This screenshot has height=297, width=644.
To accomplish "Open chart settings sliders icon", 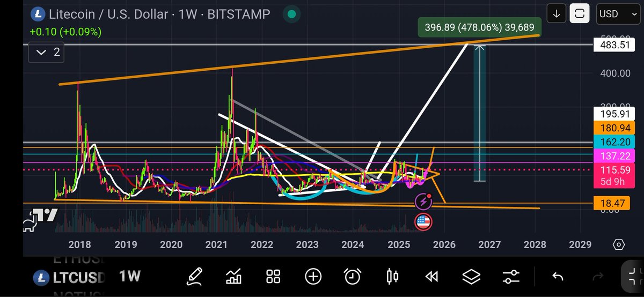I will tap(511, 277).
